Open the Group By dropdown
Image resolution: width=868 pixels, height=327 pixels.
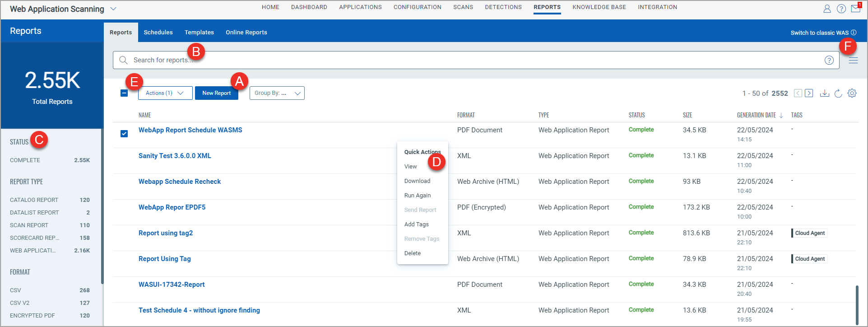click(277, 93)
